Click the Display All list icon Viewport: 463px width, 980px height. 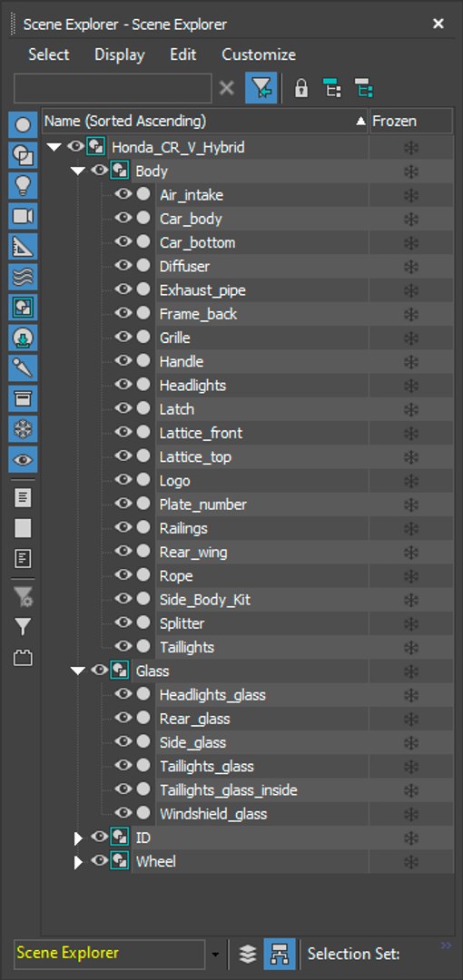pos(24,498)
